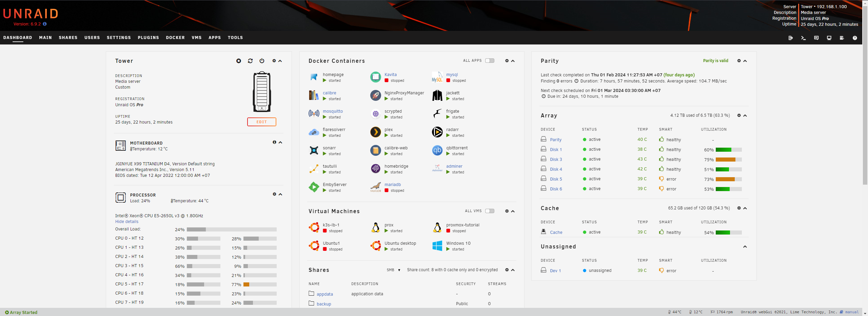Image resolution: width=868 pixels, height=316 pixels.
Task: Click the help question mark icon
Action: (855, 38)
